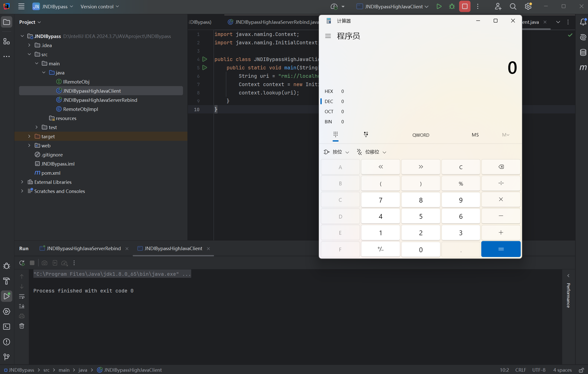Open the Problems tool window
Image resolution: width=588 pixels, height=374 pixels.
click(x=7, y=342)
